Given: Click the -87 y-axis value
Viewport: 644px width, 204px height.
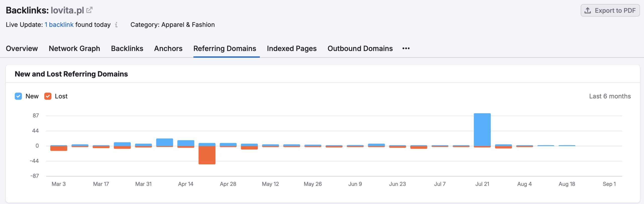Looking at the screenshot, I should pos(34,176).
